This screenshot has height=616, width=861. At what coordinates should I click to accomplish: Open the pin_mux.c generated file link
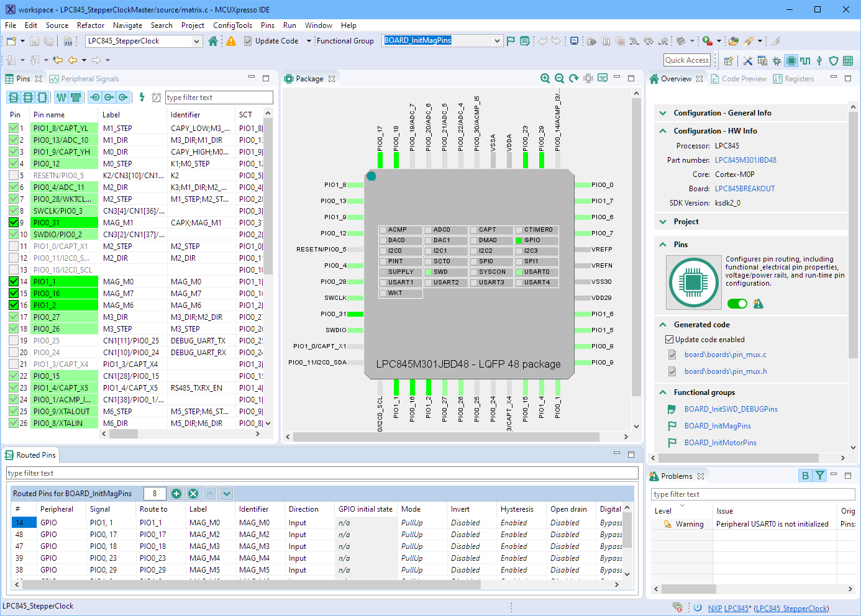(725, 355)
